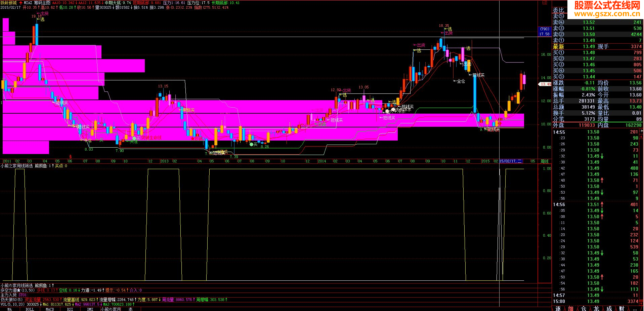
Task: Click the 买⑤ row price 13.44
Action: [589, 77]
